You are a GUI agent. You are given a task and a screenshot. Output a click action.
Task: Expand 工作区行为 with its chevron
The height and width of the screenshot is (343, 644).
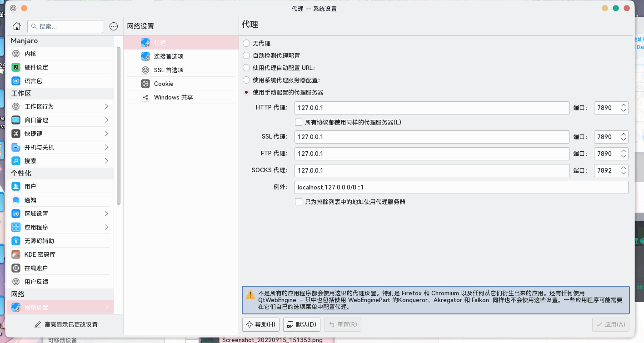coord(106,106)
